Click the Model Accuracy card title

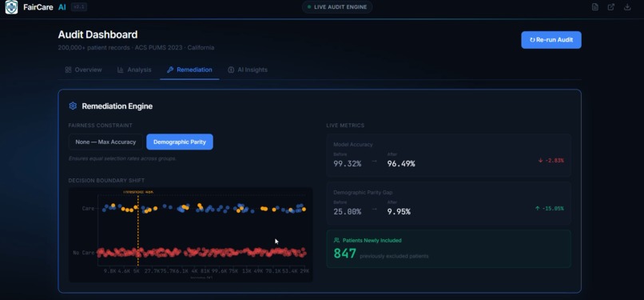(x=353, y=145)
